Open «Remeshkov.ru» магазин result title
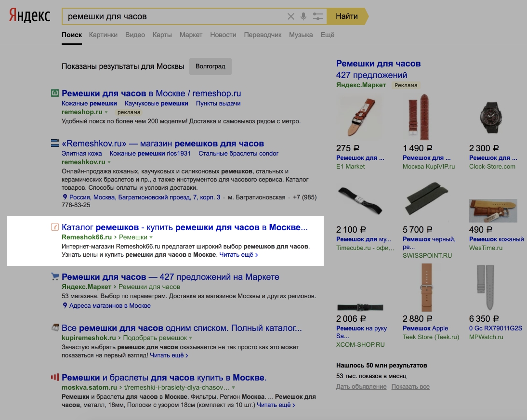The image size is (527, 420). (x=163, y=144)
